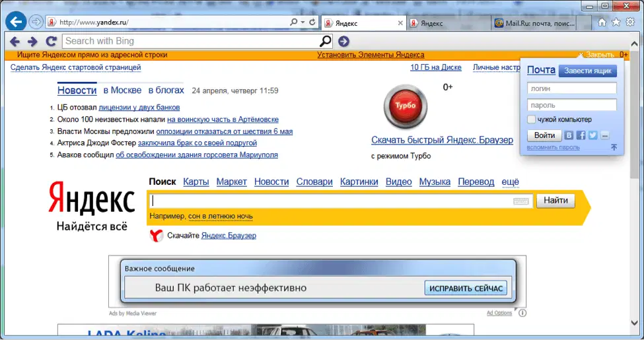Click the red Турбо button image

[x=406, y=106]
